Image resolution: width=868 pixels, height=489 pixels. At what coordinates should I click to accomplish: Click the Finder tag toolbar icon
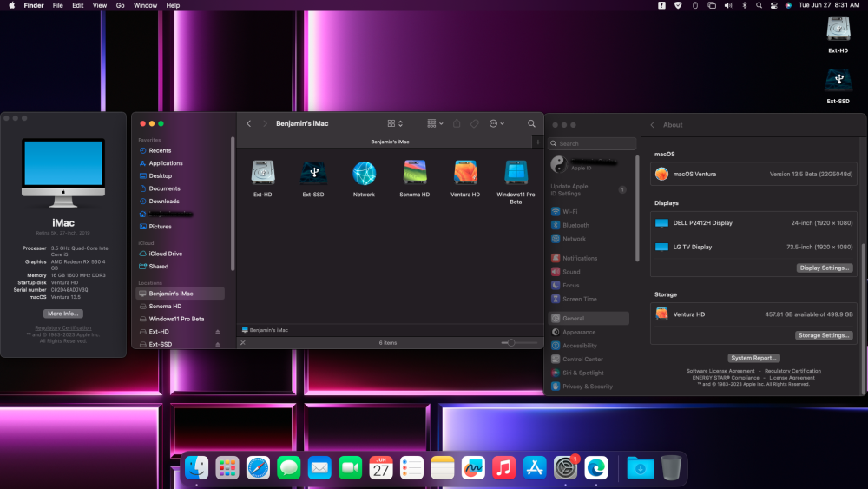coord(475,123)
